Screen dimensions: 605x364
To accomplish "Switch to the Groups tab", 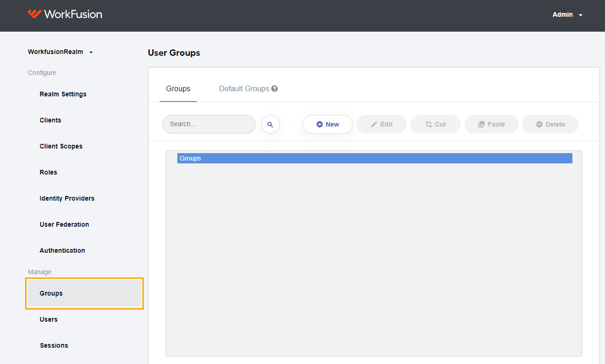I will coord(178,88).
